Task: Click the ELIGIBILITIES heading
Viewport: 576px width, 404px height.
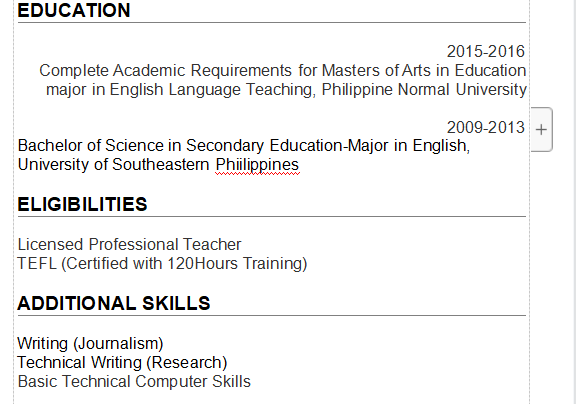Action: coord(82,204)
